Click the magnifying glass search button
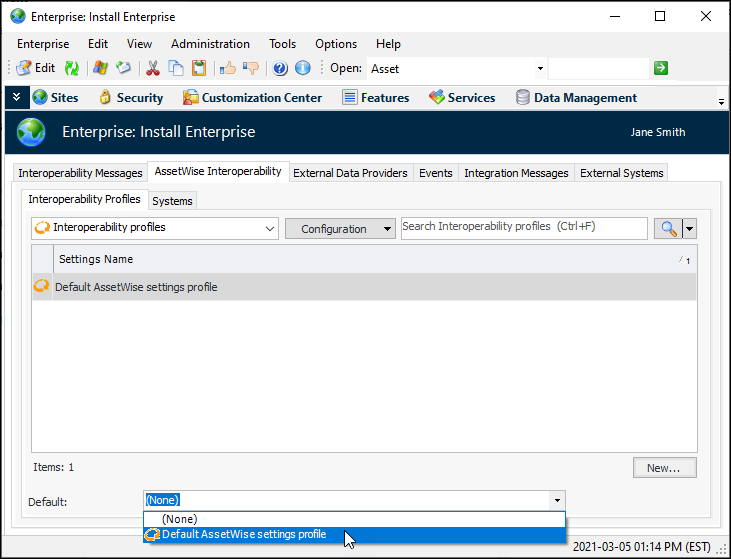Screen dimensions: 731x559 (x=668, y=228)
